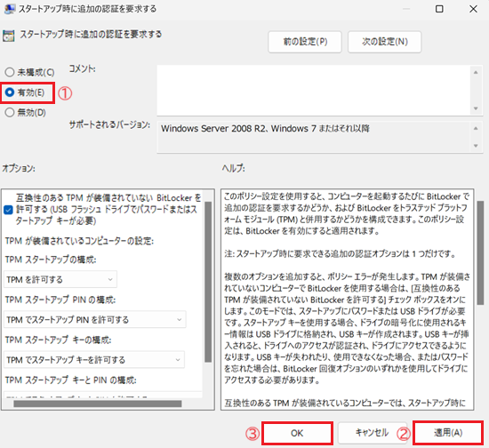Screen dimensions: 489x448
Task: Click the TPM スタートアップ キーの構成 label
Action: click(59, 340)
